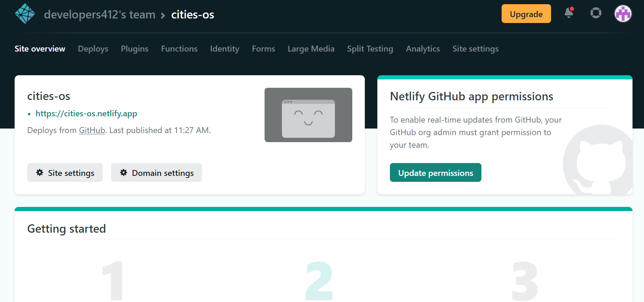The image size is (644, 302).
Task: Go to the Identity tab
Action: pyautogui.click(x=225, y=49)
